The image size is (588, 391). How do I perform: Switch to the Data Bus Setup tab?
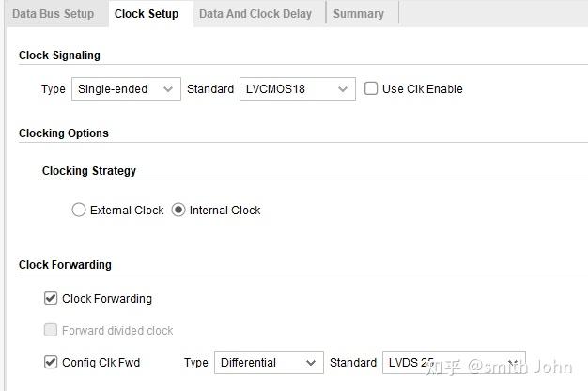53,14
